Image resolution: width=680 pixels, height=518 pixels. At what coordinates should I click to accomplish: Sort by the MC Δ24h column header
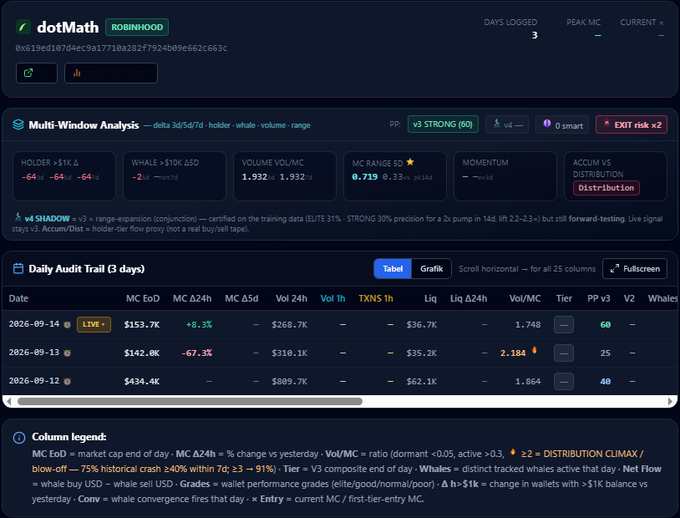[x=192, y=298]
